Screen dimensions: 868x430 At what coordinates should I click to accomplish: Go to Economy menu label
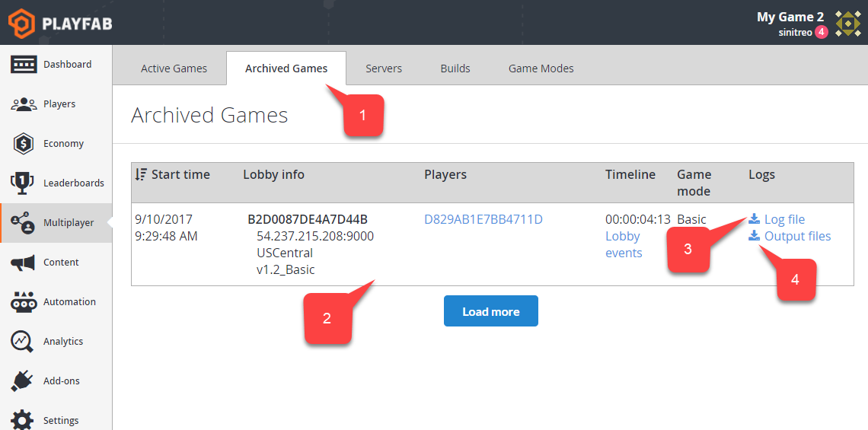pyautogui.click(x=64, y=143)
